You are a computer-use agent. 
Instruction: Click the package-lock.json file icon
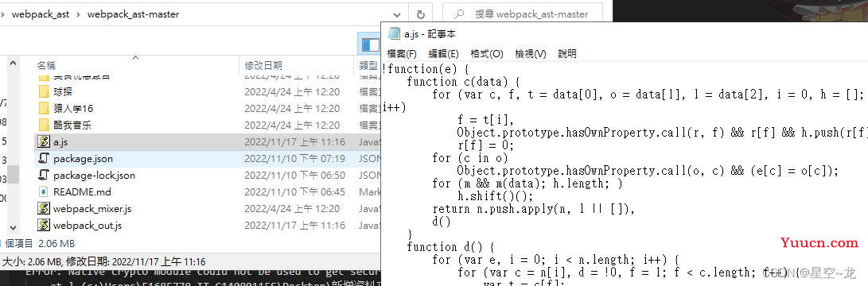(43, 176)
